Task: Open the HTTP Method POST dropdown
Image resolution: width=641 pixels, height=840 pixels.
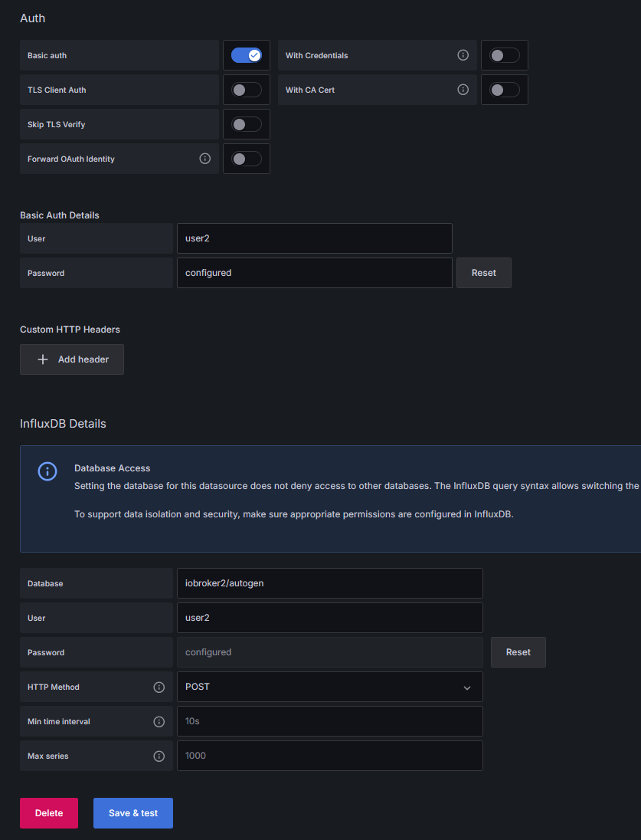Action: 329,687
